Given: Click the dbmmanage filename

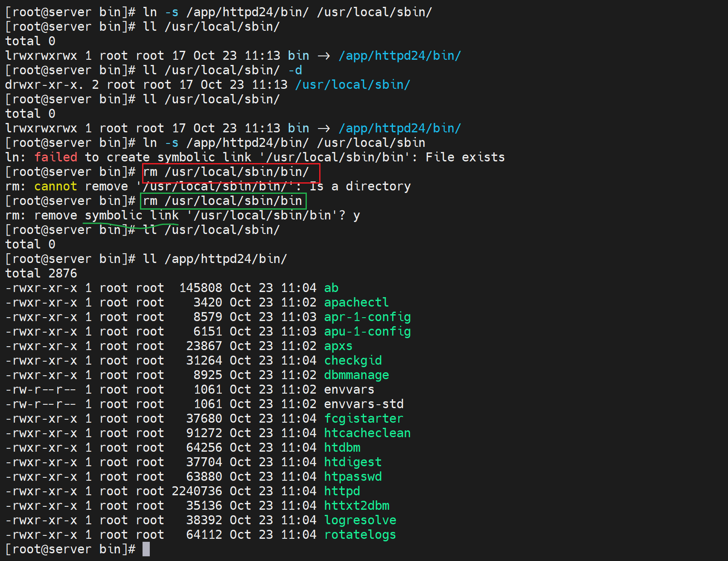Looking at the screenshot, I should click(356, 375).
